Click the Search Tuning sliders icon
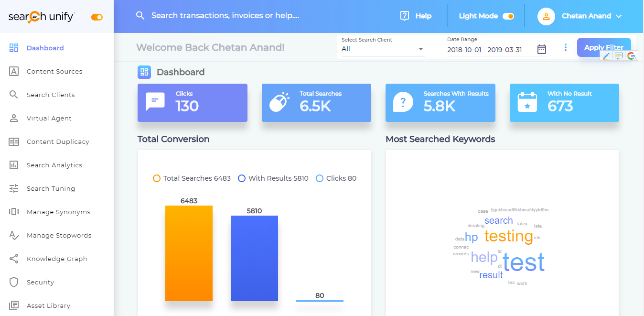 tap(14, 188)
